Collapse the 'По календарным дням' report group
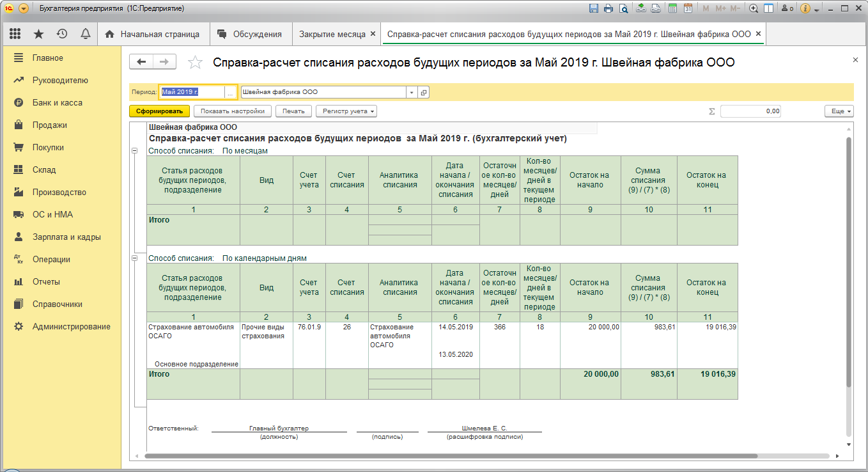Image resolution: width=868 pixels, height=472 pixels. (x=134, y=258)
